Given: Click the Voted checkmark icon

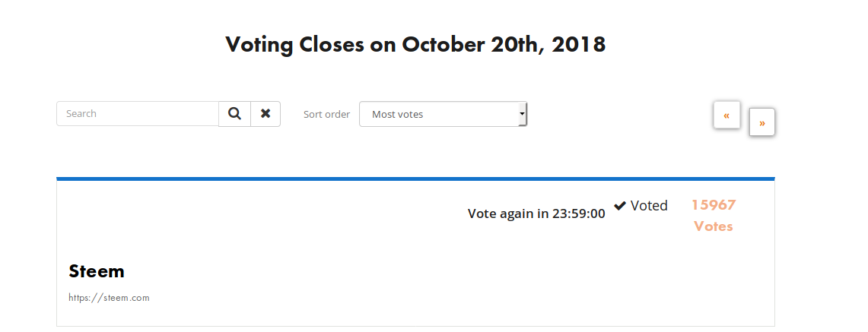Looking at the screenshot, I should point(620,206).
